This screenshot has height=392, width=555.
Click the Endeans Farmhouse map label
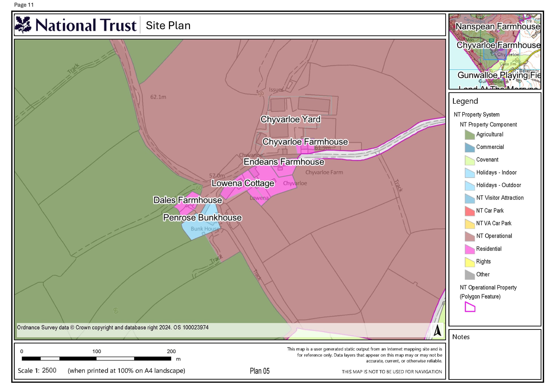[x=284, y=162]
